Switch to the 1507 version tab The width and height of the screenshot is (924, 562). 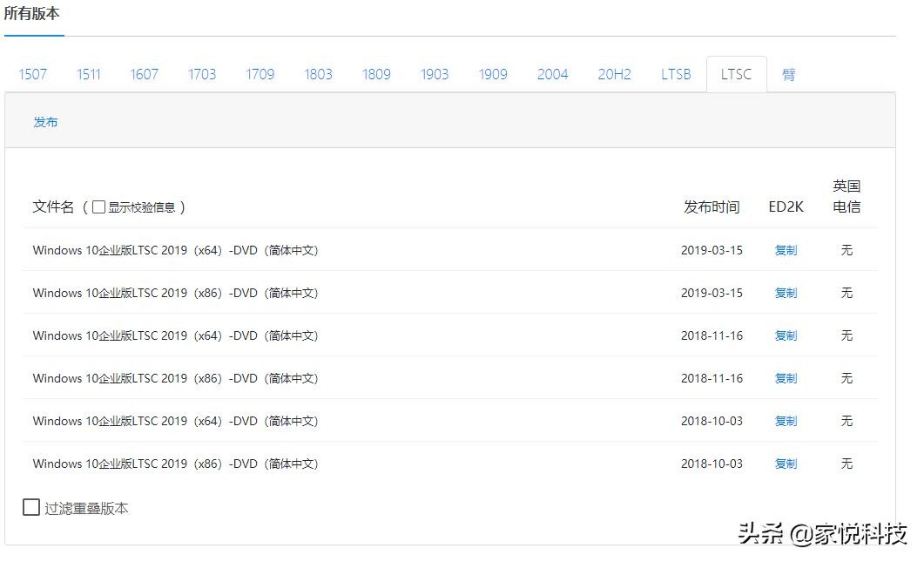[33, 74]
